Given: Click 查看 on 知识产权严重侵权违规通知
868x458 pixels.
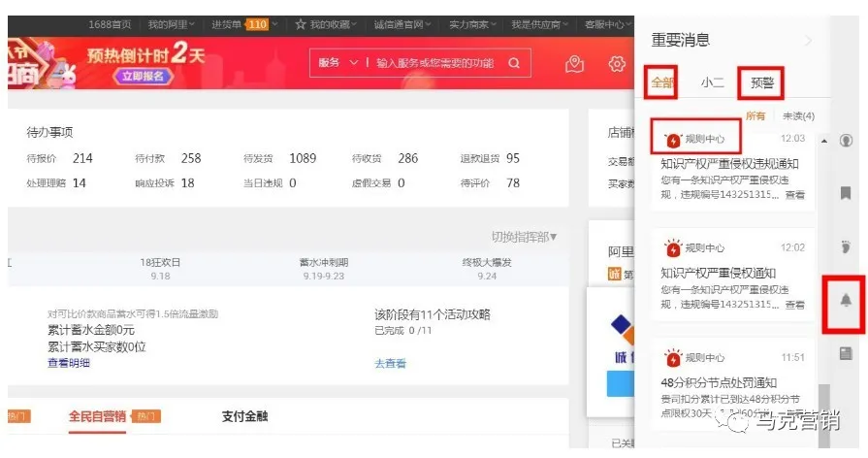Looking at the screenshot, I should [x=795, y=195].
